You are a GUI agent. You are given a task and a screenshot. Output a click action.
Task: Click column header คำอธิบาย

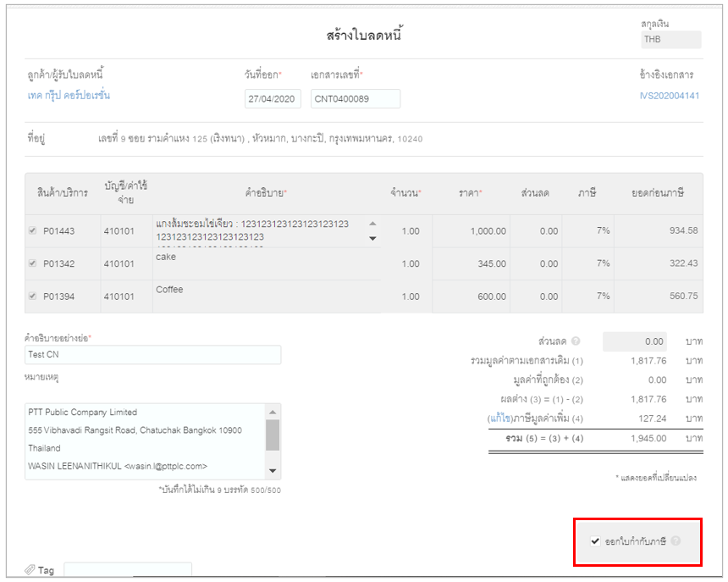[x=266, y=193]
